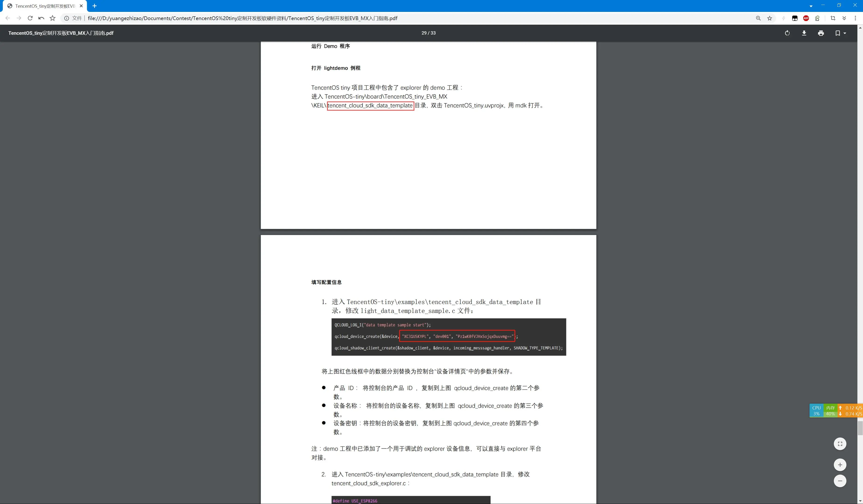Click the Adblock Plus extension icon
Image resolution: width=863 pixels, height=504 pixels.
coord(806,18)
